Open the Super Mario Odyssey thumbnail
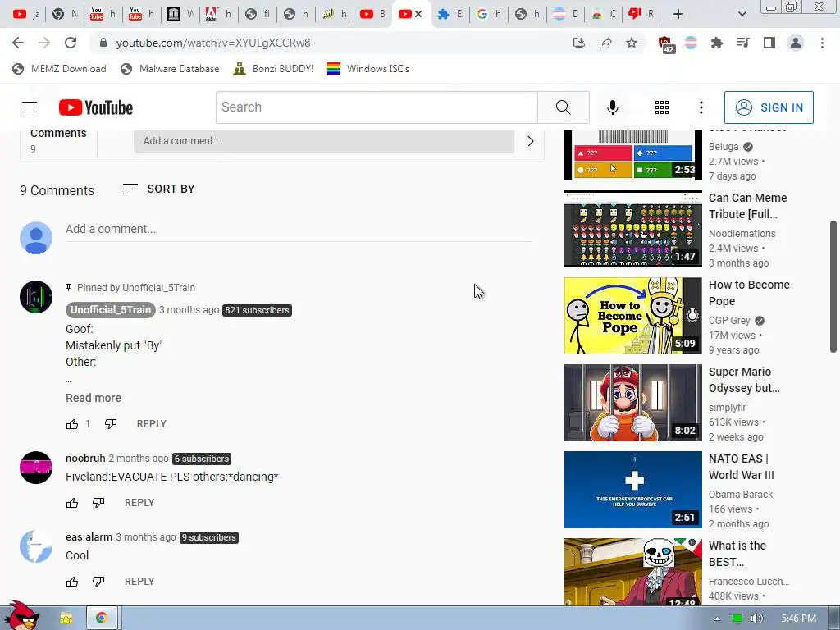The image size is (840, 630). [632, 402]
